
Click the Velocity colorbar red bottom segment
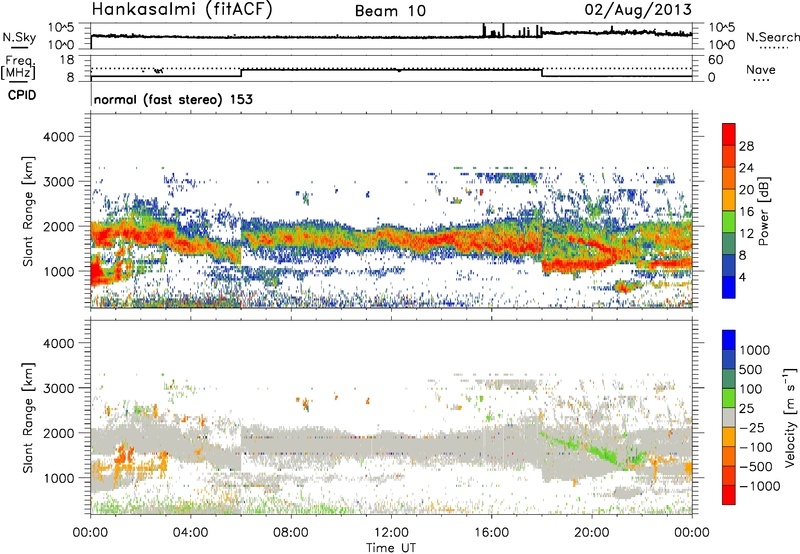[729, 495]
